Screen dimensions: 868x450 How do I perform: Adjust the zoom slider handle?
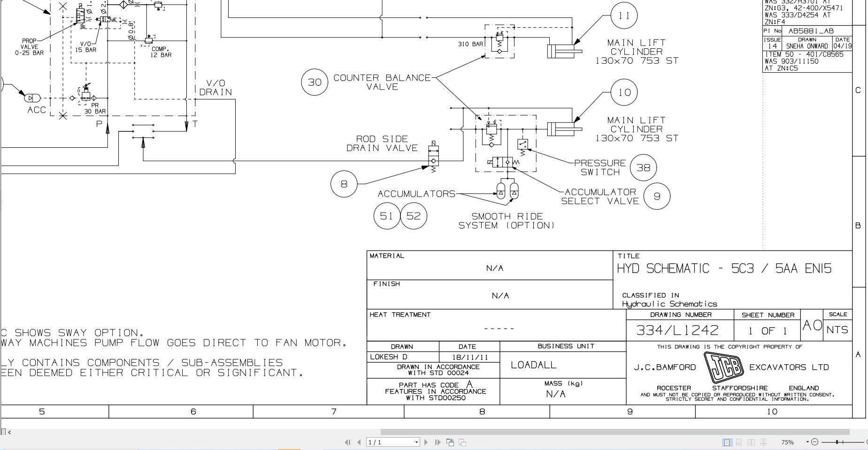[837, 442]
